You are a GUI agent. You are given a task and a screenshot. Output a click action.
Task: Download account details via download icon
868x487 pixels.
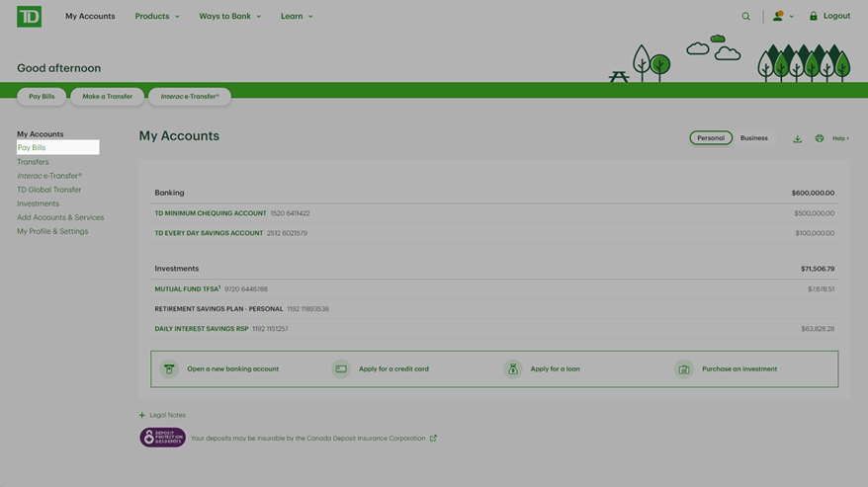[797, 138]
